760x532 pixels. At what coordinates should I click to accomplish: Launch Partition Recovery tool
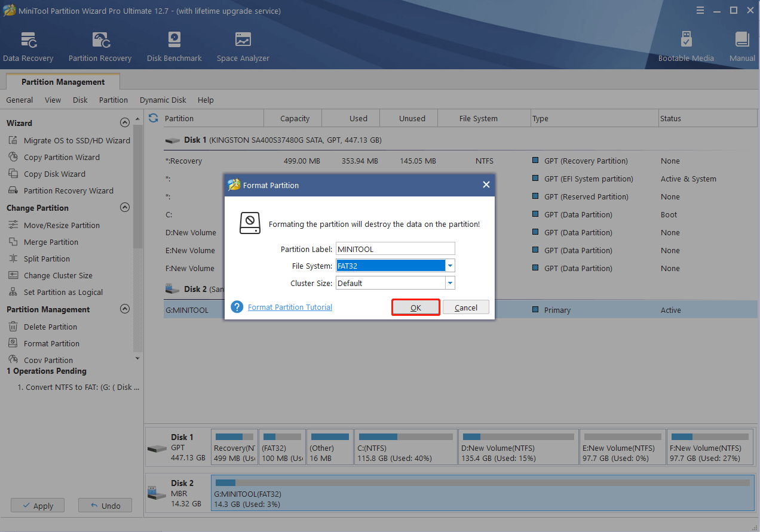tap(100, 47)
